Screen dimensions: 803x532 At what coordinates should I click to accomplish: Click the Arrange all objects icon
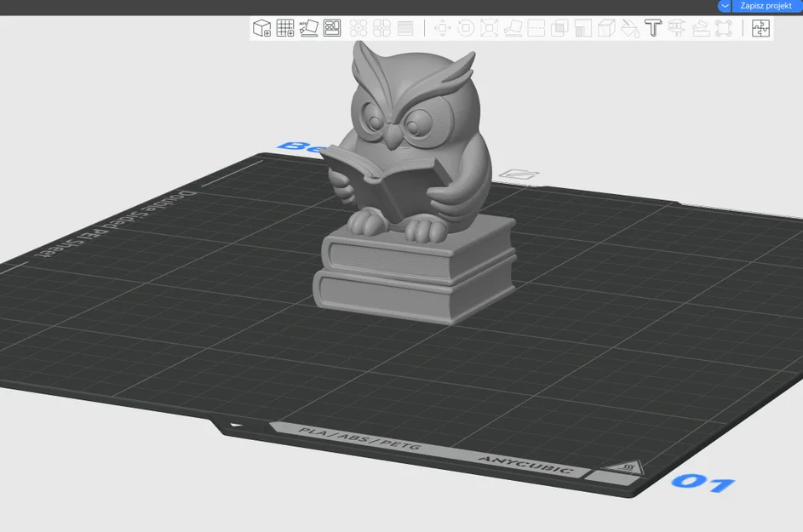332,28
